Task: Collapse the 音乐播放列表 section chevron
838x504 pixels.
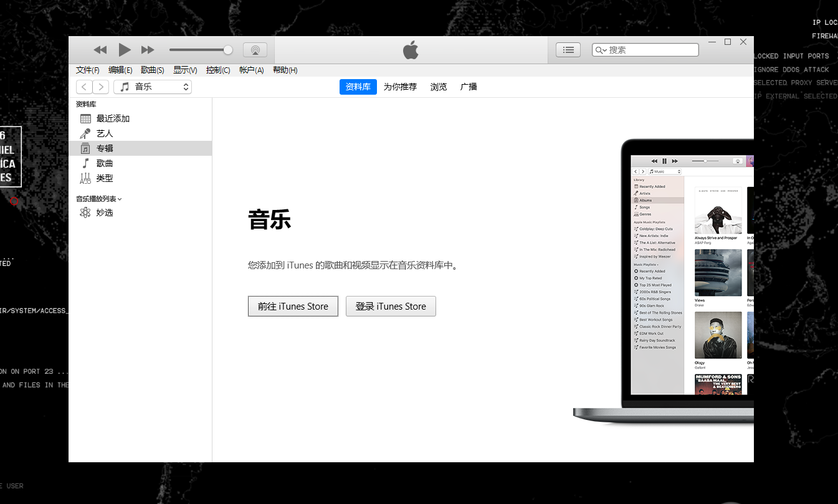Action: coord(120,198)
